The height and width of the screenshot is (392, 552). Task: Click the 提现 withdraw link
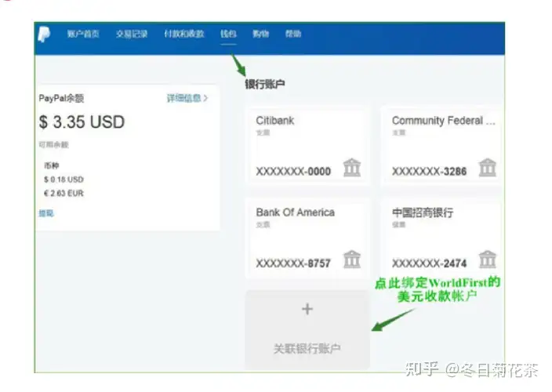[46, 213]
